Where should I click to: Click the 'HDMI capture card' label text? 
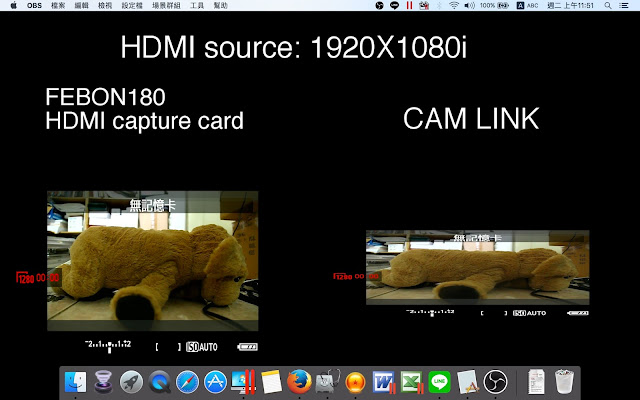click(x=144, y=121)
